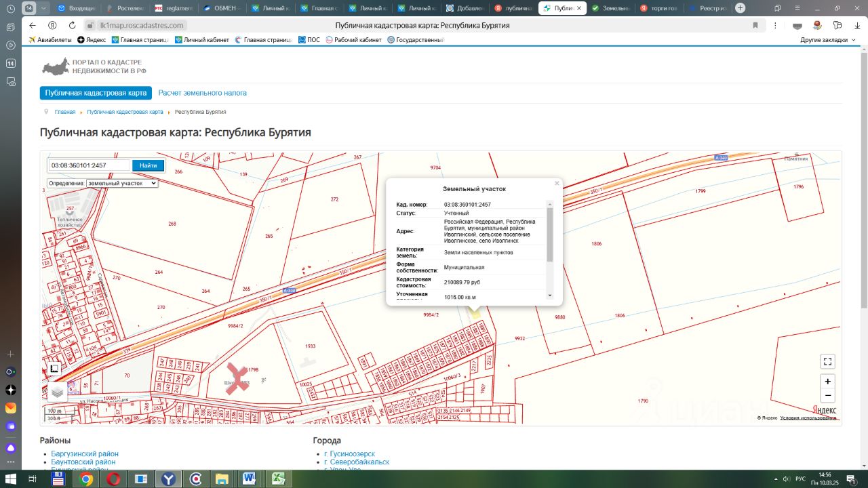Viewport: 868px width, 488px height.
Task: Expand the Другие закладки folder
Action: click(828, 40)
